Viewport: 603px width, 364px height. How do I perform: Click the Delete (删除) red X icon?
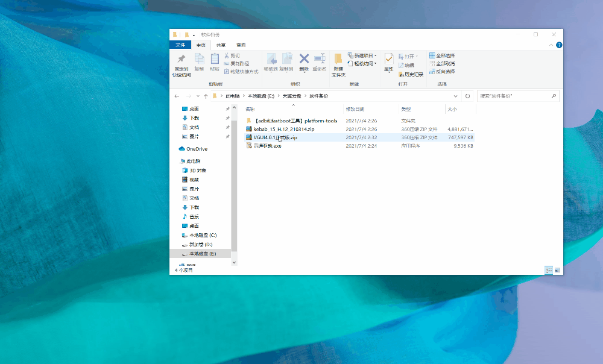304,59
